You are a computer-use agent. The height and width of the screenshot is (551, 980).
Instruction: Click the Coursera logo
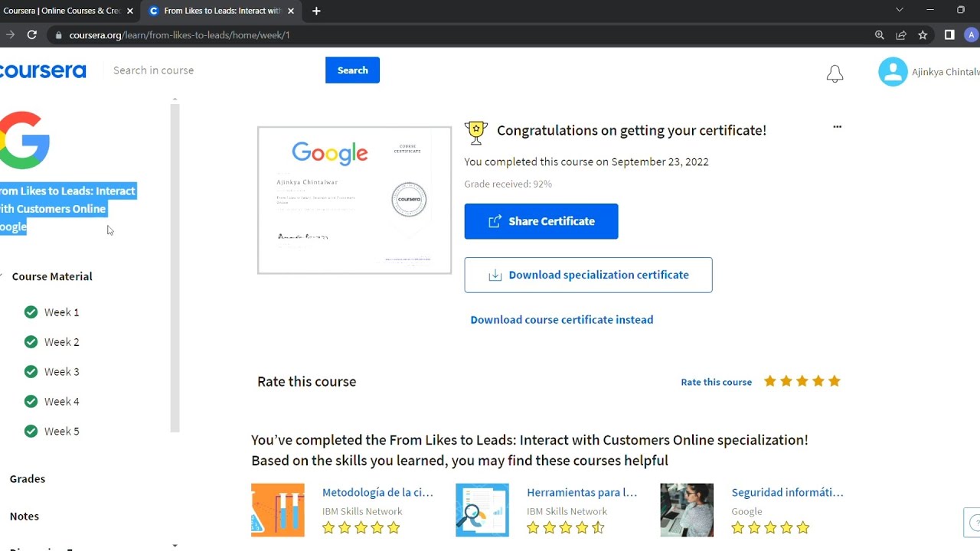tap(43, 70)
